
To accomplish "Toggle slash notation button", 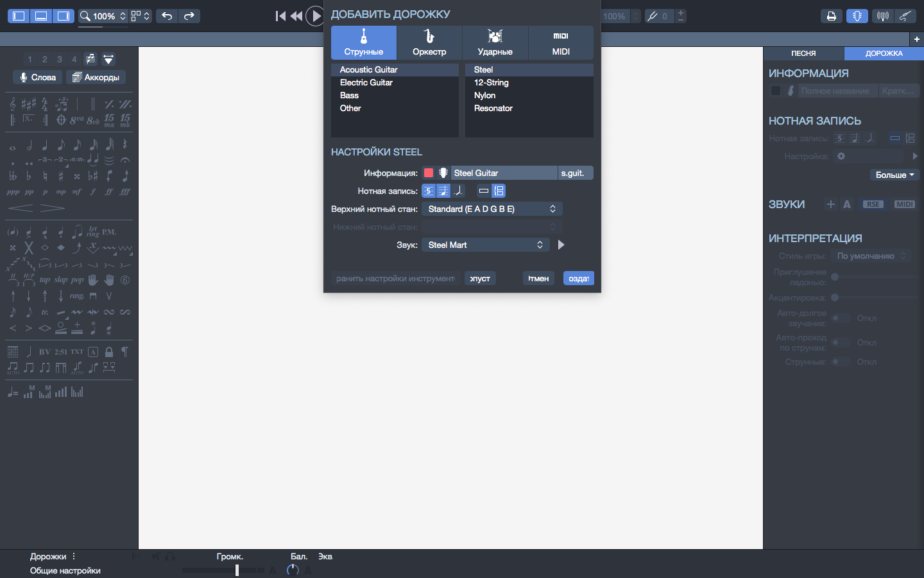I will (x=458, y=191).
